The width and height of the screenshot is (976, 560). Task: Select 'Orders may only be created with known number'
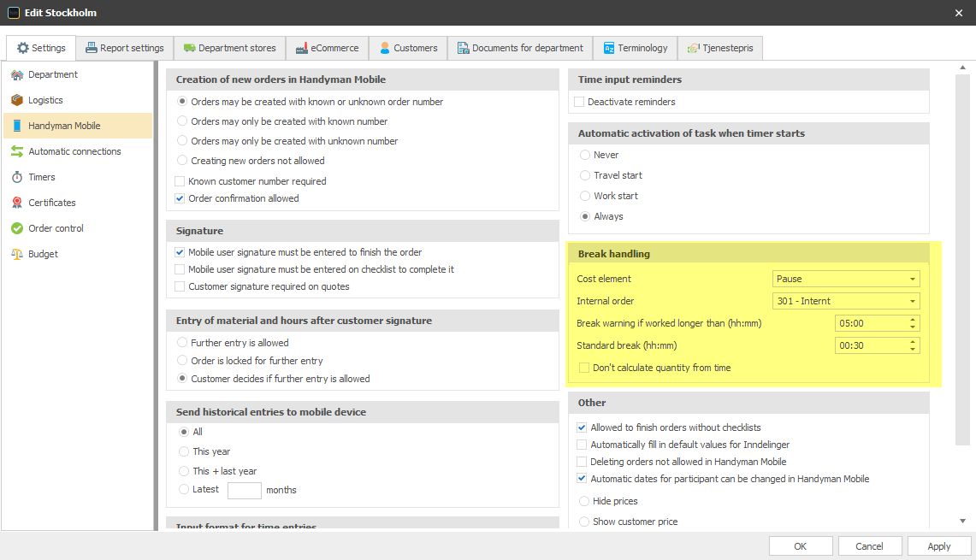(182, 121)
